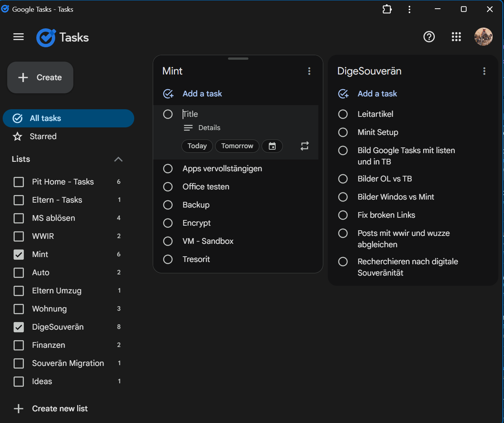
Task: Click the browser extensions puzzle icon
Action: [x=387, y=9]
